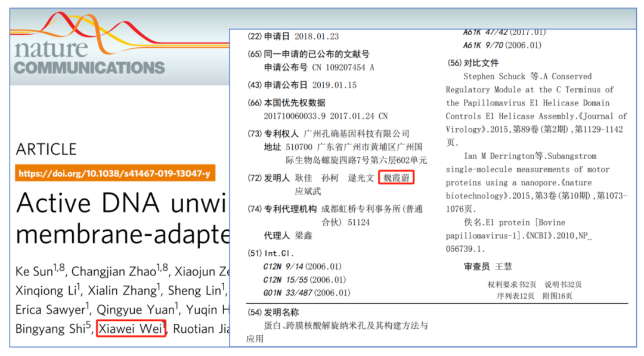Open the orange DOI link
The image size is (644, 356).
click(x=114, y=174)
